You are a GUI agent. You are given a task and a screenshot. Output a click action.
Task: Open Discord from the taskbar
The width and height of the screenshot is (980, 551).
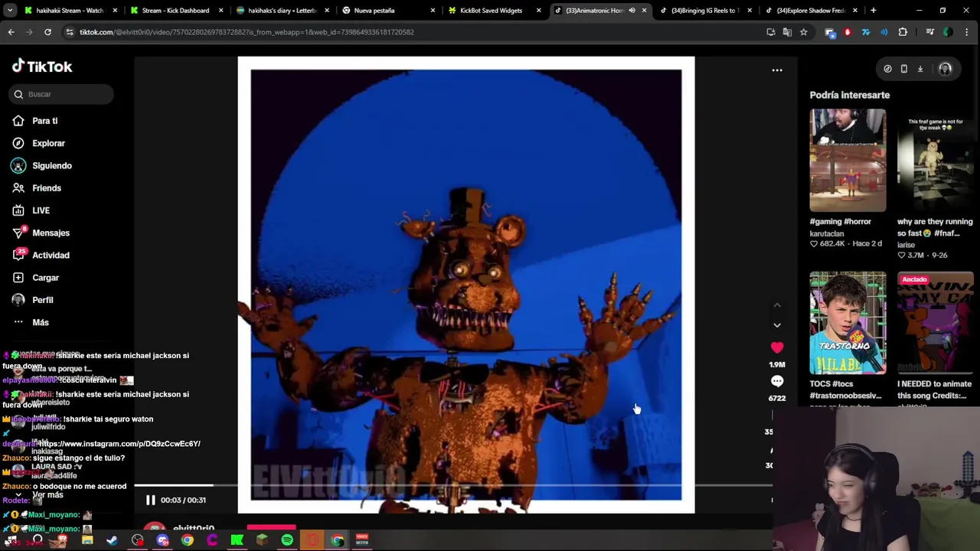162,540
